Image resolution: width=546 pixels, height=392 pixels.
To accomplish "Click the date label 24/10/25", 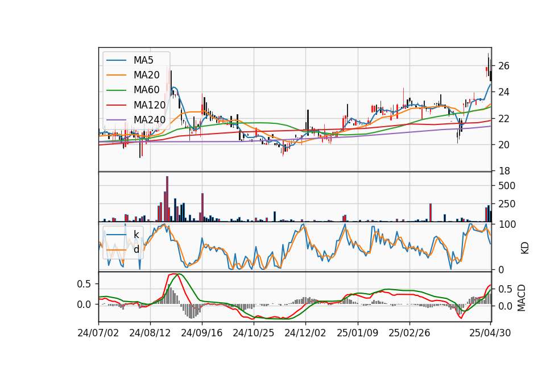I will pos(254,333).
